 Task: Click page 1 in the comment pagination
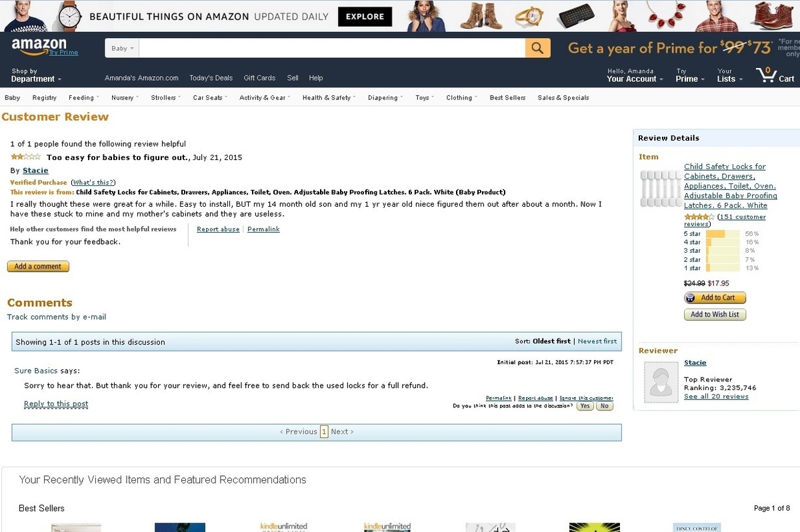pyautogui.click(x=324, y=432)
